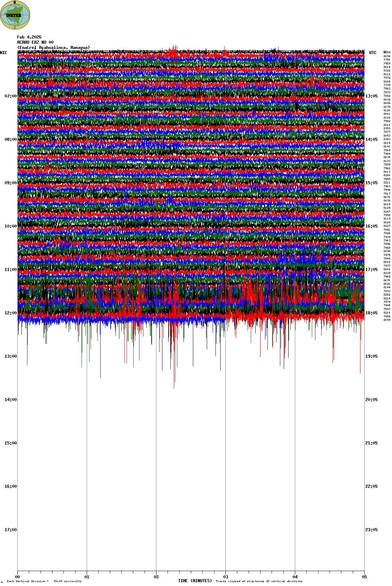Click the Feb 4,2026 date text

(x=29, y=37)
